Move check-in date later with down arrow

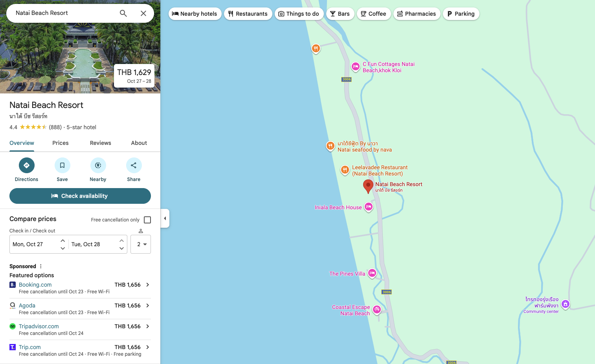pos(63,248)
